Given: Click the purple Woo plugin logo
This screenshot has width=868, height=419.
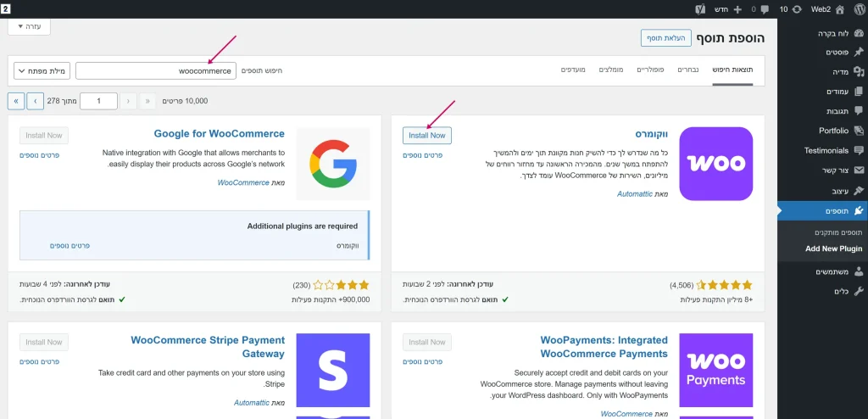Looking at the screenshot, I should [715, 164].
